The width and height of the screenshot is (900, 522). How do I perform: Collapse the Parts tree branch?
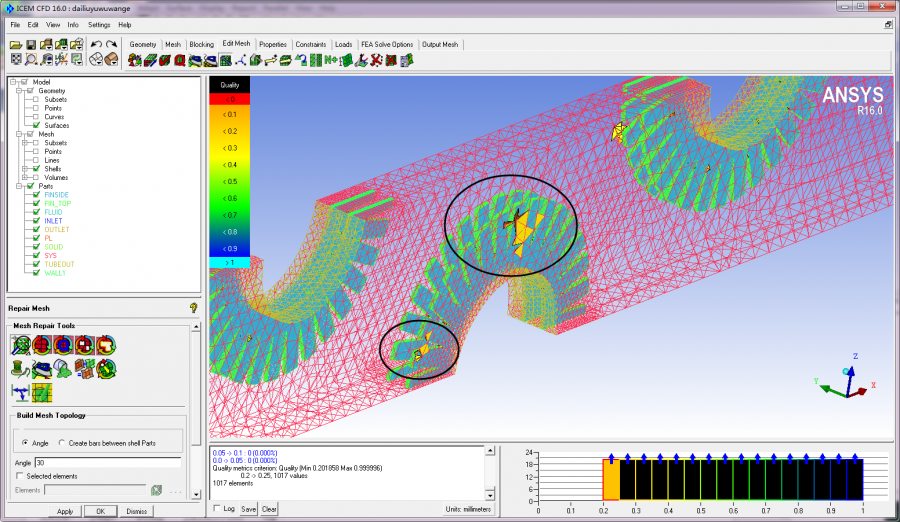click(x=19, y=186)
